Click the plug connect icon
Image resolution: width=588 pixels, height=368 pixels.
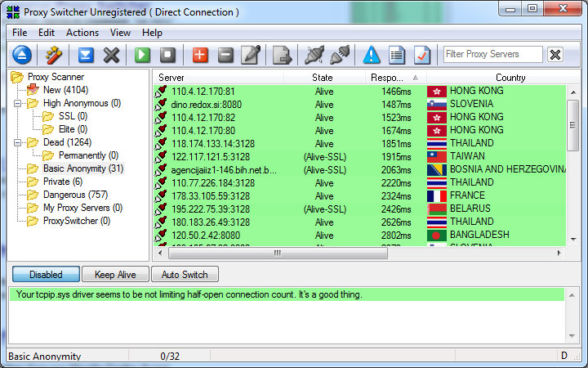(x=340, y=55)
